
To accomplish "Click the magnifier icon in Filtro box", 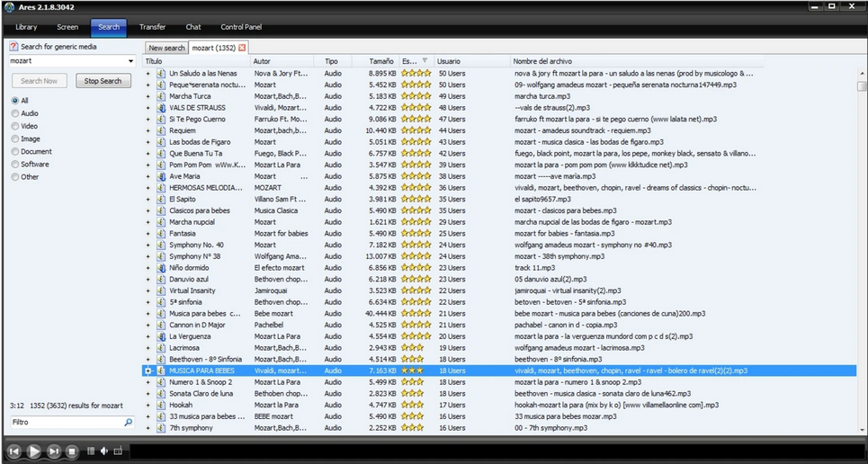I will pyautogui.click(x=129, y=422).
